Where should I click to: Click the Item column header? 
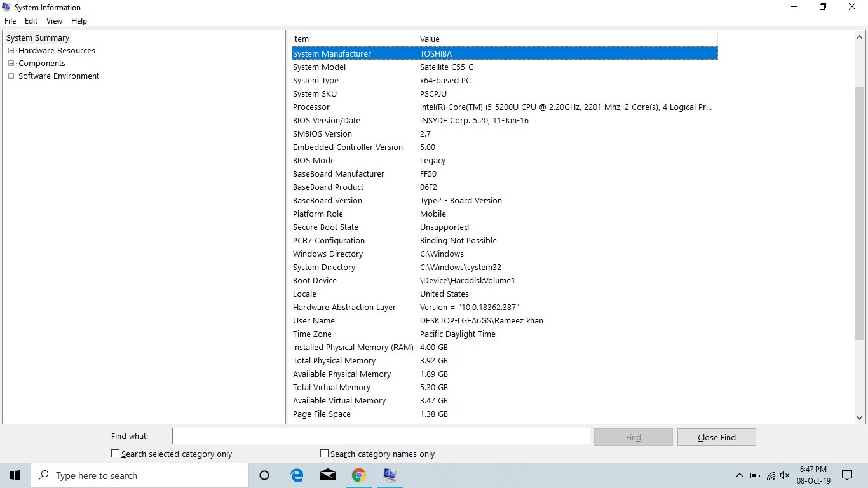coord(353,39)
